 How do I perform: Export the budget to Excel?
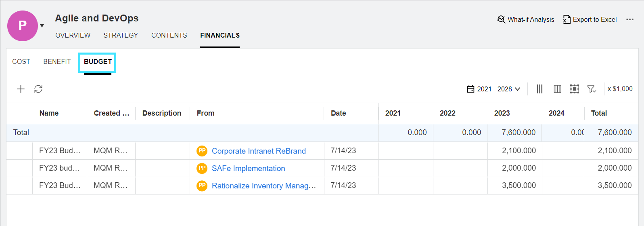590,19
